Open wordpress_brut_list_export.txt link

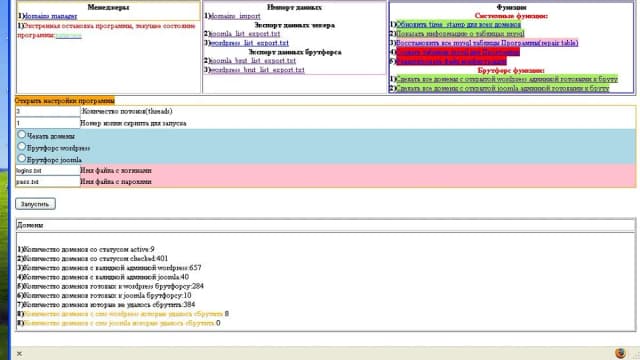(x=257, y=70)
